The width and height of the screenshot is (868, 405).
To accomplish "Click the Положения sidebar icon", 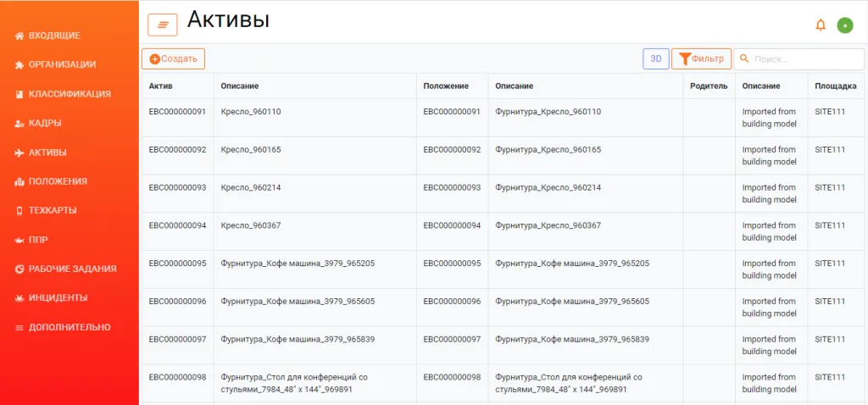I will point(19,181).
